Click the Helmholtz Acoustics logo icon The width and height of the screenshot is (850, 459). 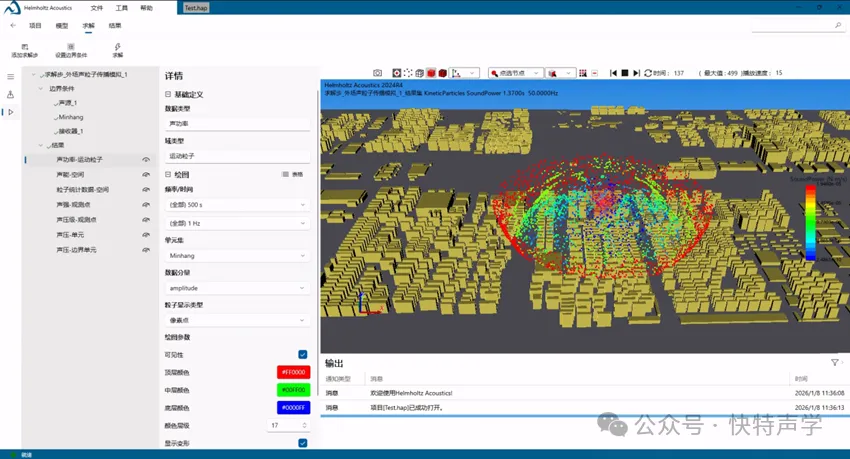click(11, 8)
